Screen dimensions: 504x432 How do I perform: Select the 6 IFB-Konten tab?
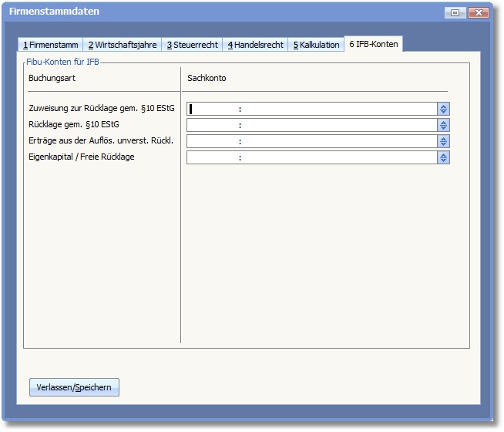373,44
